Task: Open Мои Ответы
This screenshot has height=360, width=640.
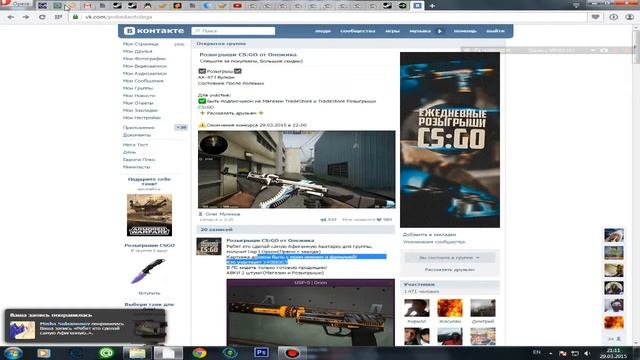Action: [x=138, y=103]
